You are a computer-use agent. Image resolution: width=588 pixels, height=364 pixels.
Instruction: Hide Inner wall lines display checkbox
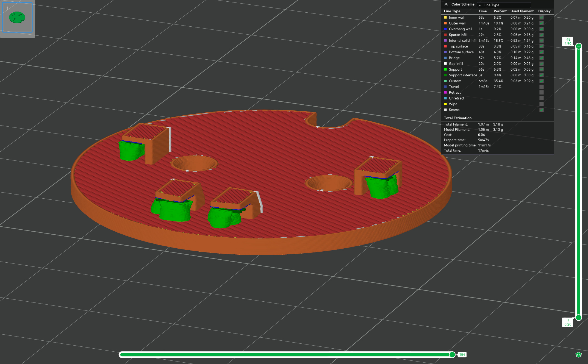point(541,18)
